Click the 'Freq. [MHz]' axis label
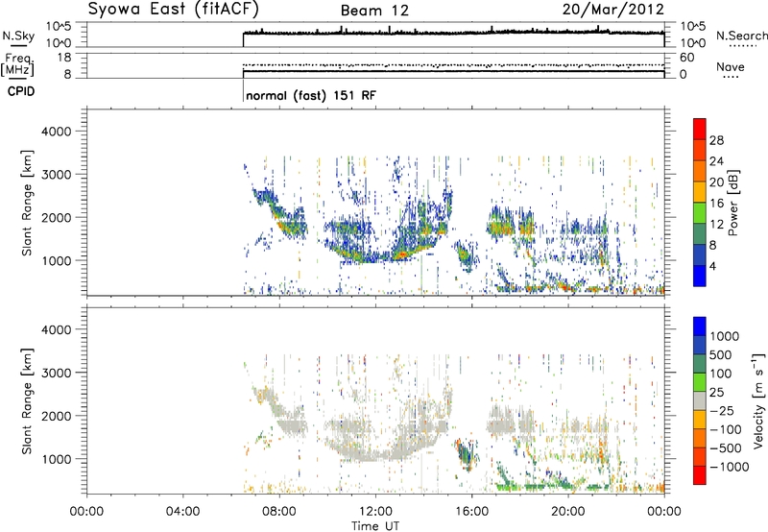 coord(17,64)
